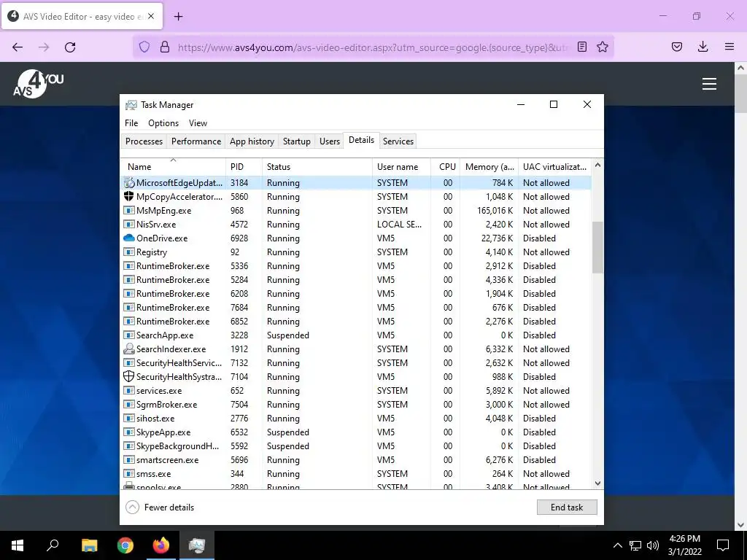
Task: Open the Firefox application menu
Action: pyautogui.click(x=729, y=47)
